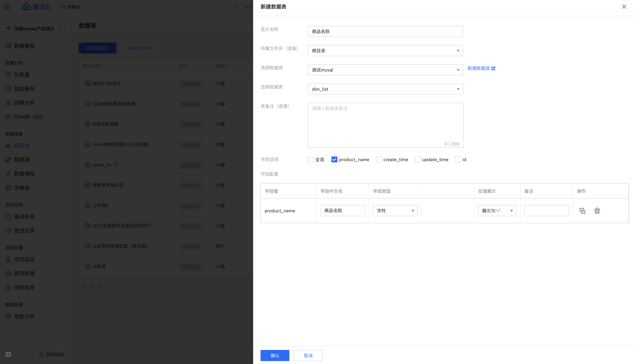The height and width of the screenshot is (364, 636).
Task: Click the search magnifier icon in top bar
Action: pyautogui.click(x=236, y=7)
